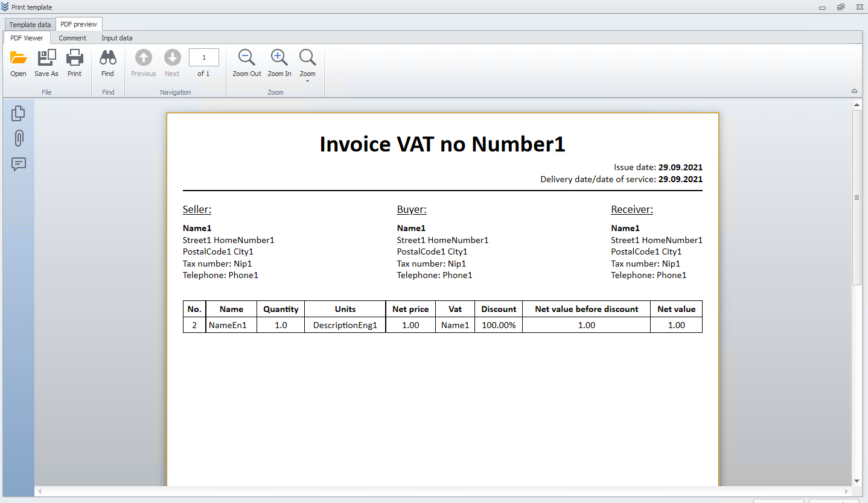Close the Print template window

pyautogui.click(x=859, y=7)
